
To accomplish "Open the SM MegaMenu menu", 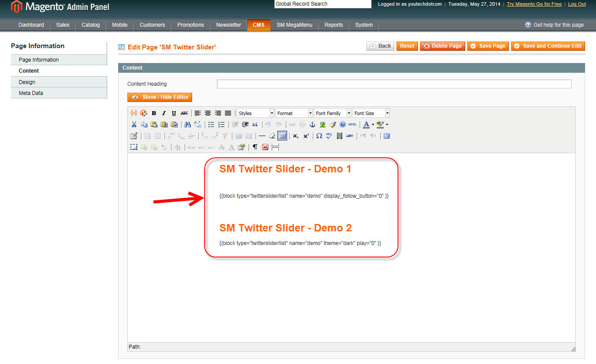I will (x=294, y=25).
